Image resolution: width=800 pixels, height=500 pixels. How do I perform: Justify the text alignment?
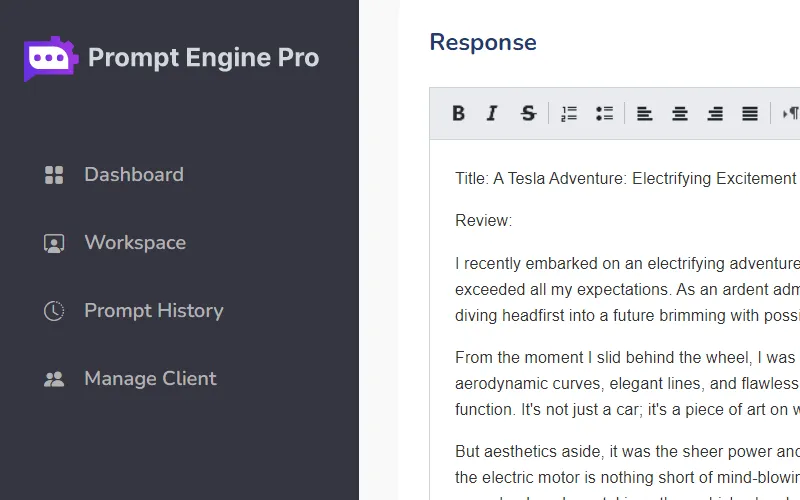(x=750, y=114)
